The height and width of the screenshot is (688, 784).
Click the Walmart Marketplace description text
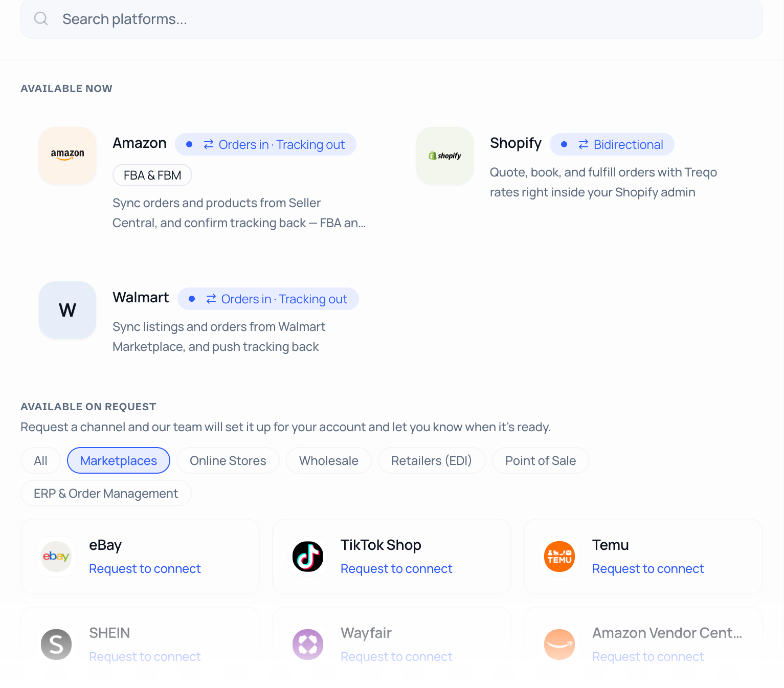coord(219,337)
